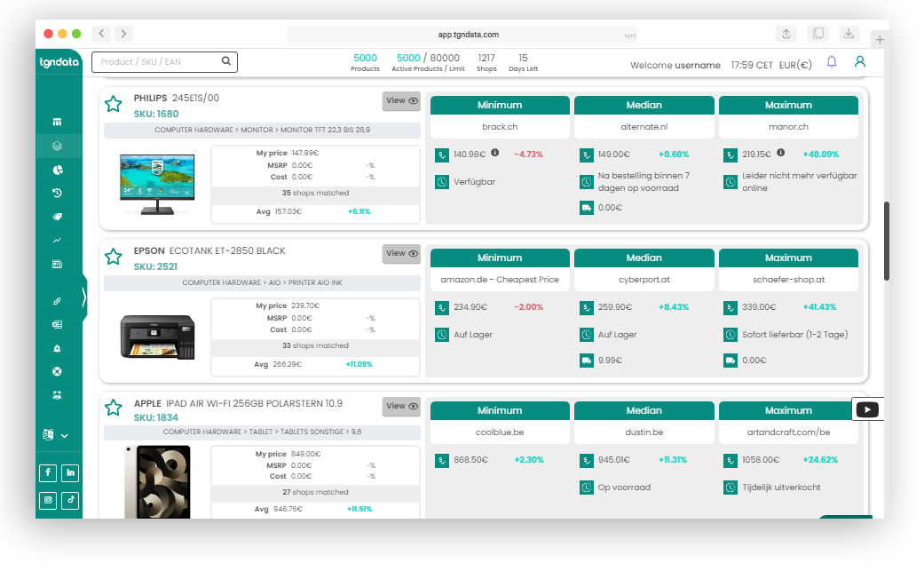Image resolution: width=924 pixels, height=571 pixels.
Task: Open the alternate.nl median shop link
Action: (644, 127)
